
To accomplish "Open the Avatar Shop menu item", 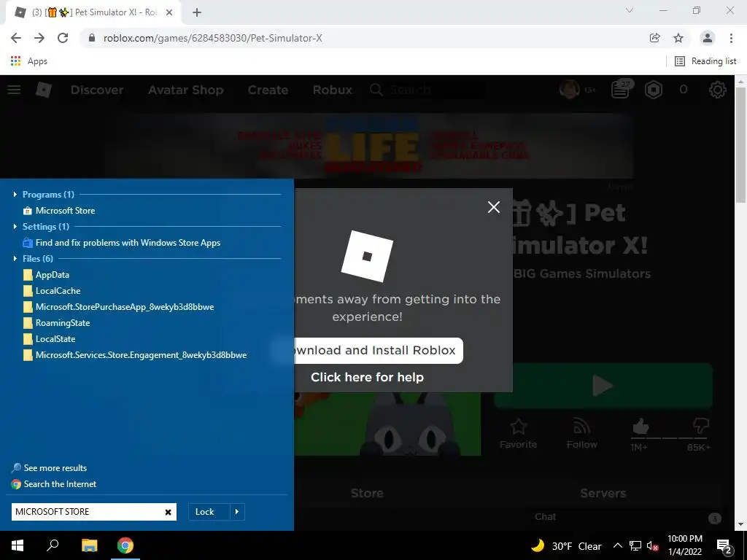I will tap(186, 90).
